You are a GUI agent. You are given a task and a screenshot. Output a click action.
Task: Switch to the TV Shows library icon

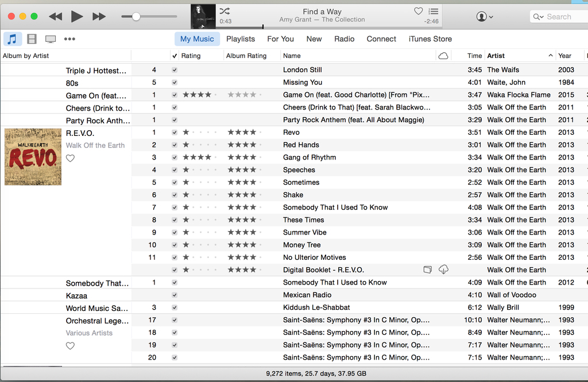click(x=51, y=39)
